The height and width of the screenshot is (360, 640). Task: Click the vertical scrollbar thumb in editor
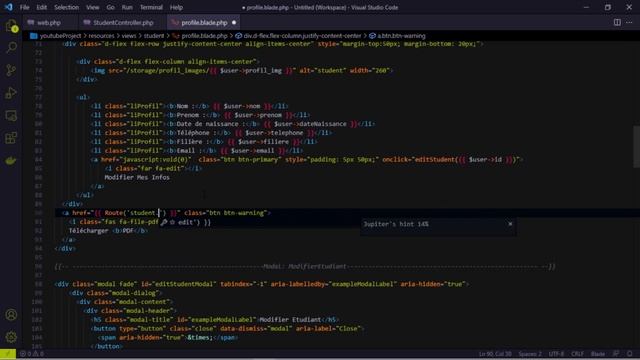point(636,147)
